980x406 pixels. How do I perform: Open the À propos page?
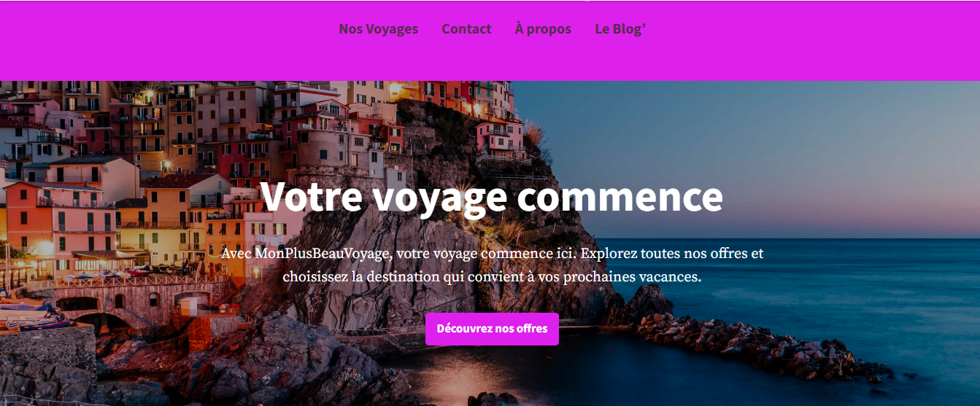pyautogui.click(x=543, y=29)
